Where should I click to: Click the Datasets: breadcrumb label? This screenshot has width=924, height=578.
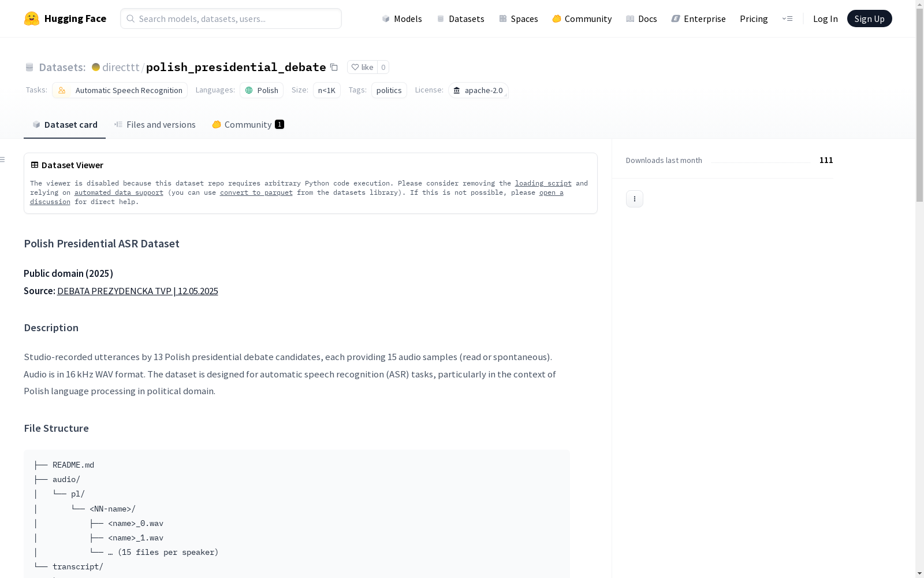[62, 67]
